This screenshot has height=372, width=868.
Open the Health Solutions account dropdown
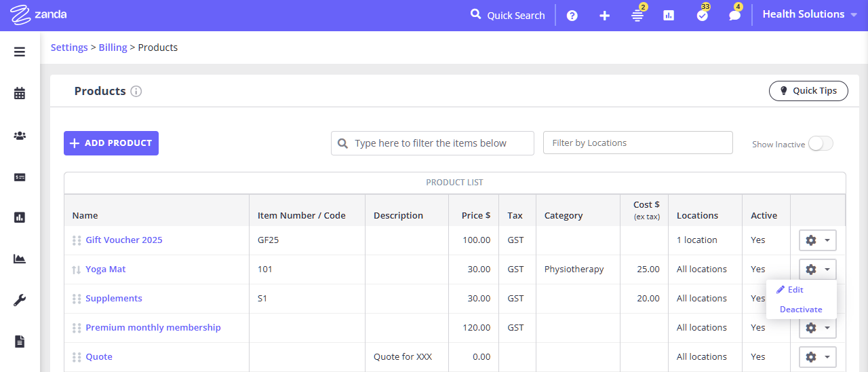(x=809, y=14)
